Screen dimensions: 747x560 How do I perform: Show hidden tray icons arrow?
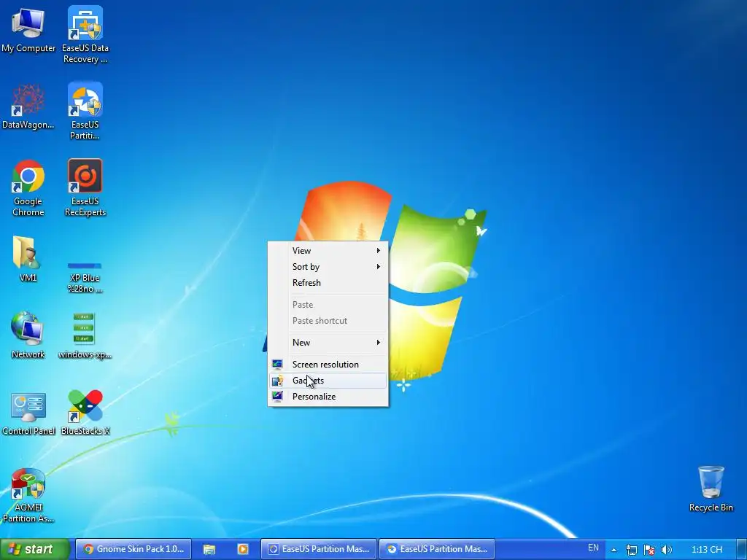pyautogui.click(x=614, y=550)
